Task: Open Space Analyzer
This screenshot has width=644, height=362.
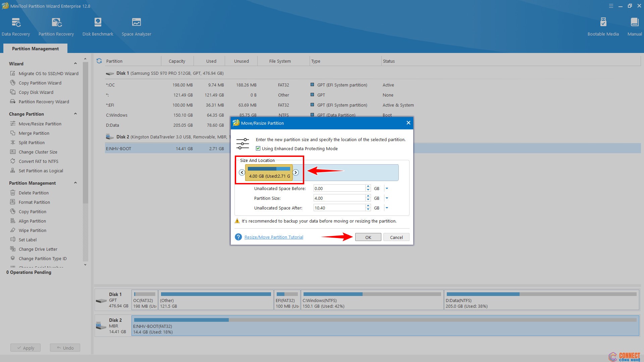Action: pos(136,27)
